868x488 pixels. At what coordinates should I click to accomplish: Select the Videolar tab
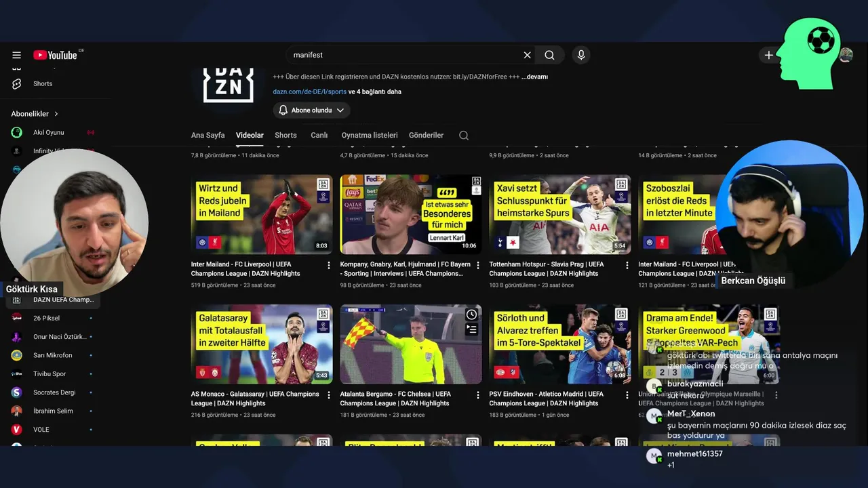(250, 136)
